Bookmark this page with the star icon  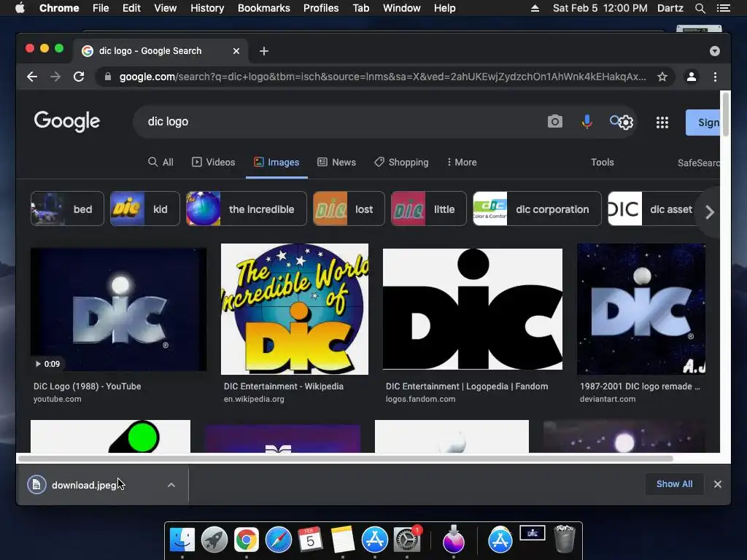[662, 77]
